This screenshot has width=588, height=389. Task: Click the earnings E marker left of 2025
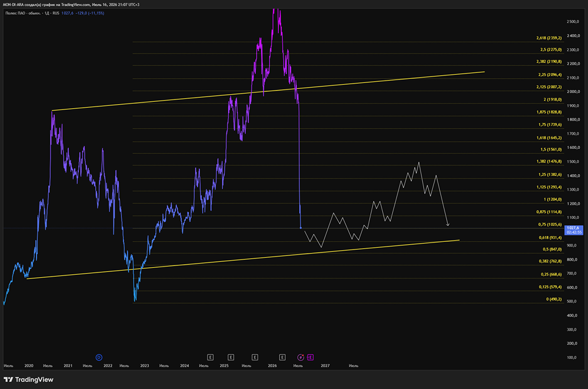click(211, 357)
